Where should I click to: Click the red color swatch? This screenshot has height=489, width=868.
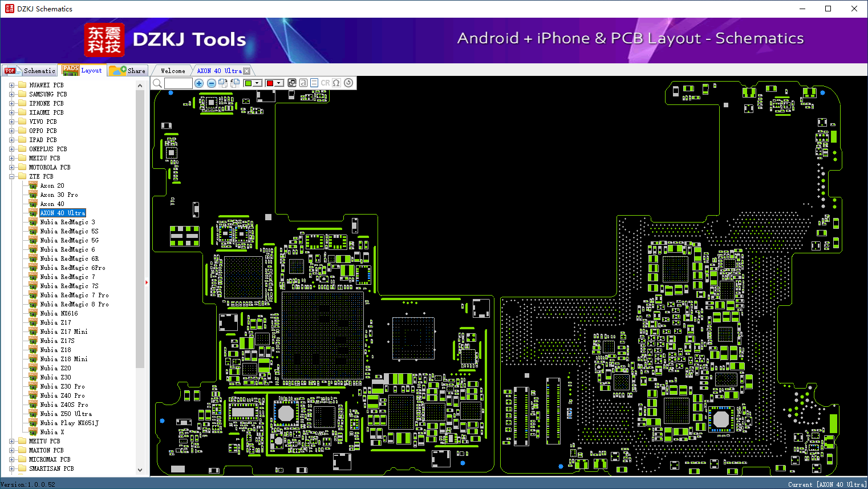coord(270,83)
